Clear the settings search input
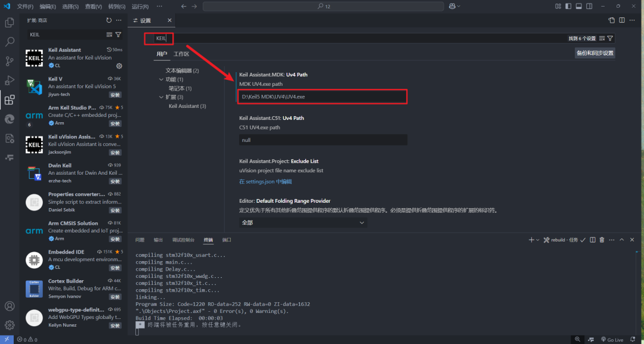This screenshot has height=344, width=644. pyautogui.click(x=602, y=38)
